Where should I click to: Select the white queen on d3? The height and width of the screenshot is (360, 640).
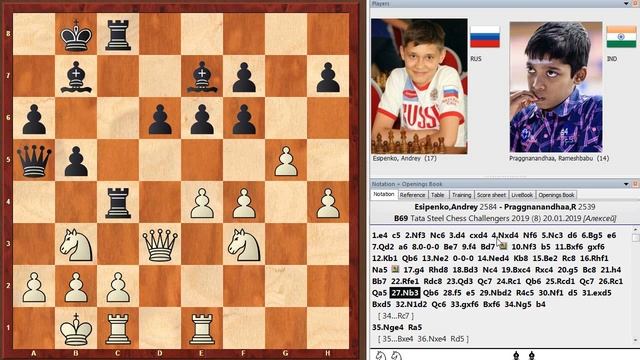click(x=160, y=245)
